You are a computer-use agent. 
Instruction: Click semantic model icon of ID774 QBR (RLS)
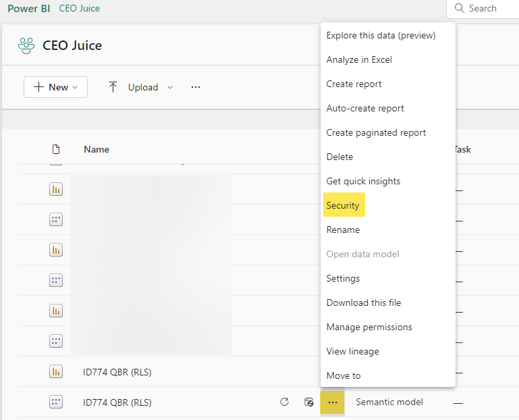pyautogui.click(x=56, y=402)
